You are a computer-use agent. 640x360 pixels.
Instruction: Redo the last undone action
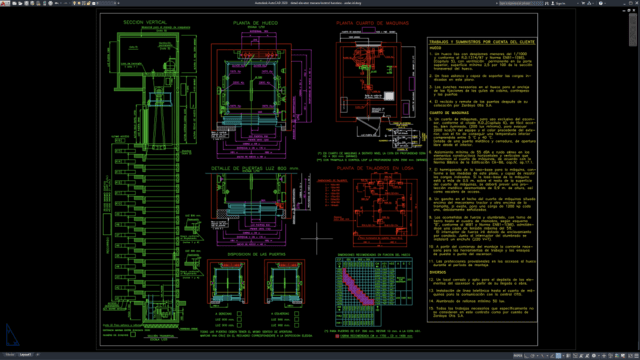[x=65, y=3]
